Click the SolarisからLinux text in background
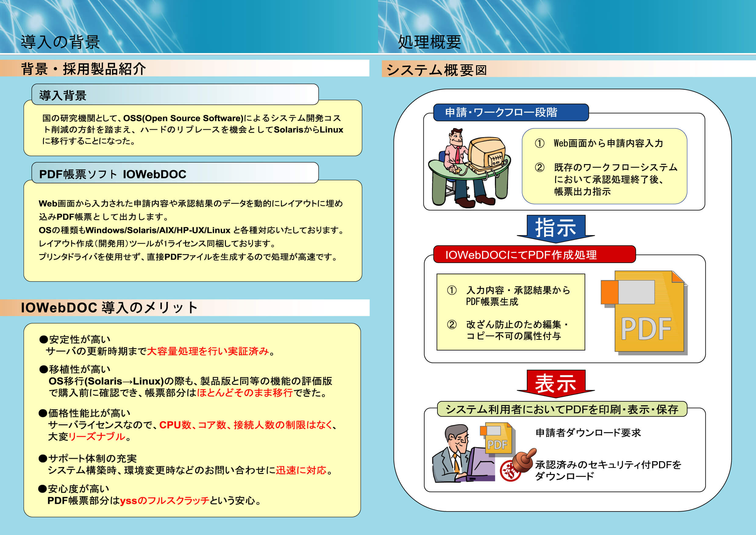 [x=308, y=130]
